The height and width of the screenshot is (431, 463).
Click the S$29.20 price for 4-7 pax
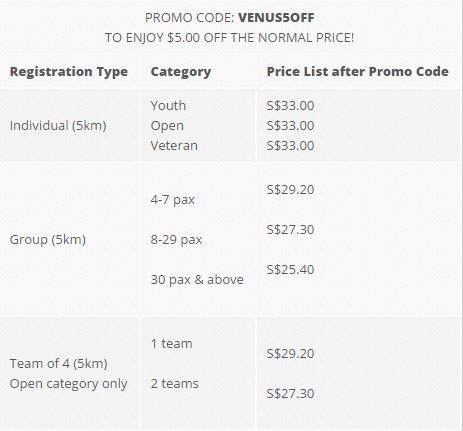point(290,189)
